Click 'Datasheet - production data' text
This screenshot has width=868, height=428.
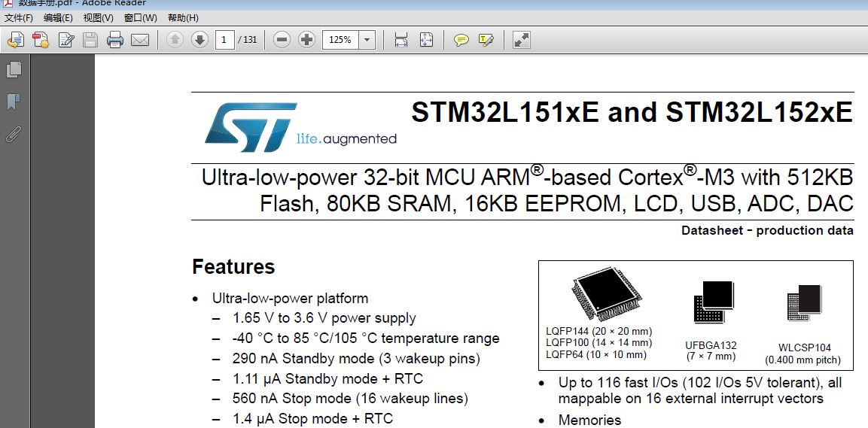[767, 231]
